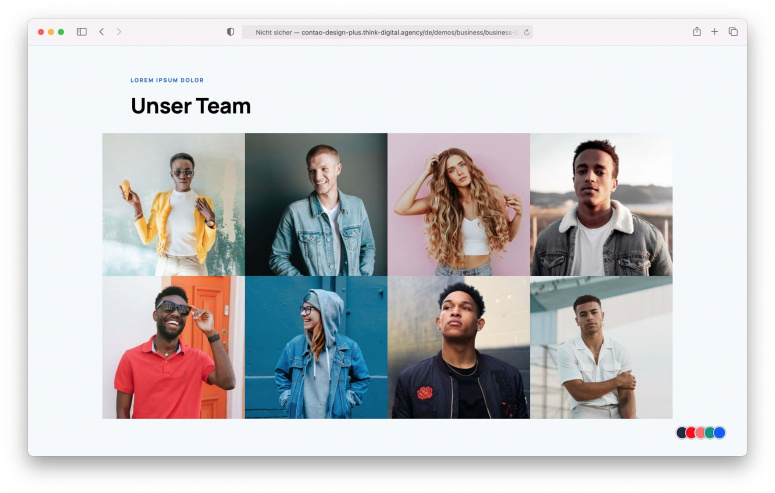Click the "Unser Team" heading
This screenshot has height=493, width=775.
191,106
